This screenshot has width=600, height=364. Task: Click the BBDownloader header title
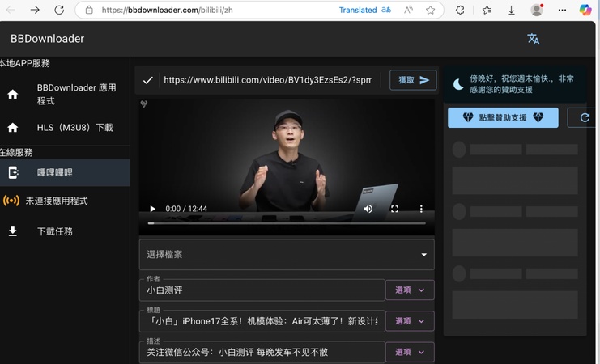(48, 39)
